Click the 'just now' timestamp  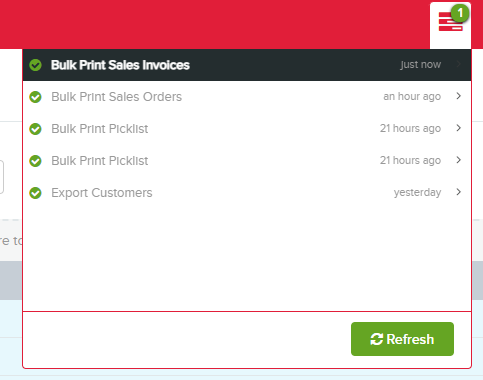tap(421, 64)
